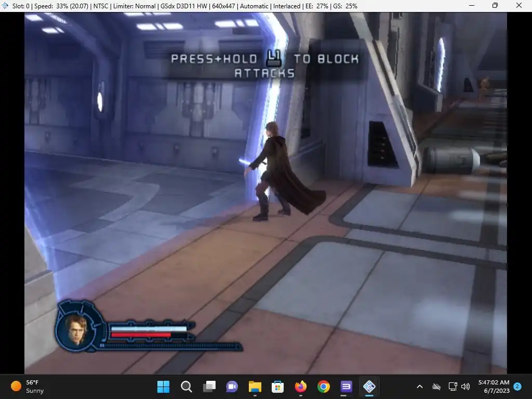
Task: Open the purple notes app on the taskbar
Action: [346, 387]
